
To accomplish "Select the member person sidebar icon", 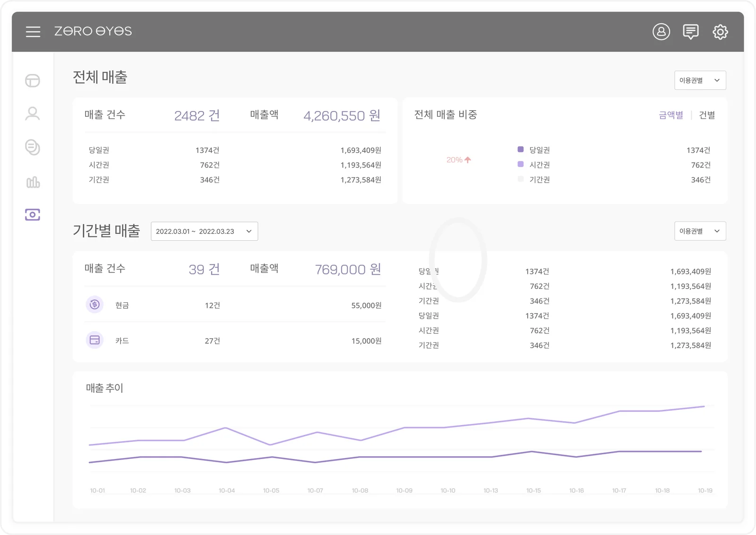I will point(33,114).
